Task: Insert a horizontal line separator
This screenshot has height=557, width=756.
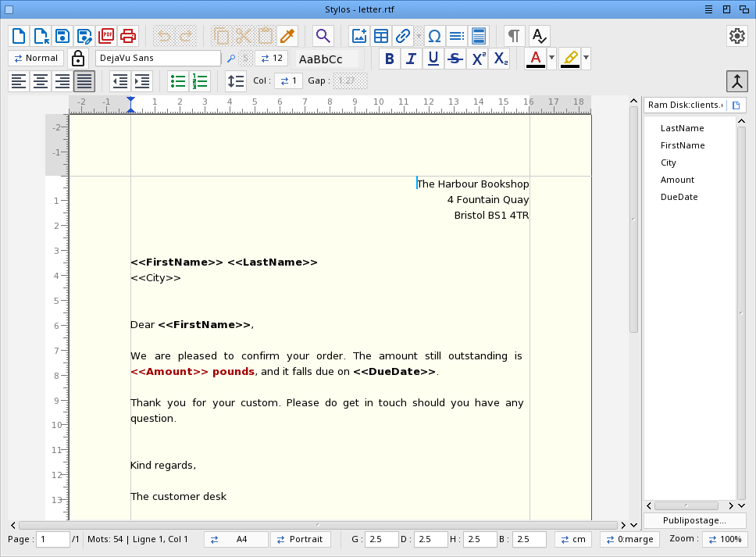Action: [x=457, y=36]
